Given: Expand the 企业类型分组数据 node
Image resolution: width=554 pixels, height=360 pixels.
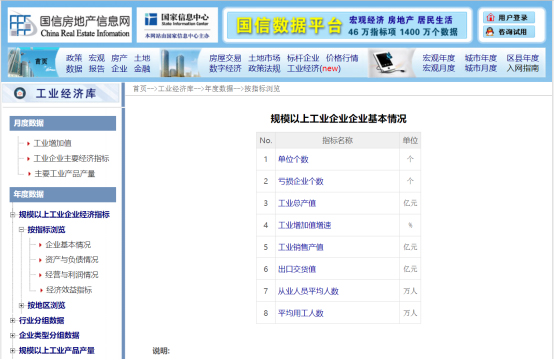Looking at the screenshot, I should click(13, 335).
